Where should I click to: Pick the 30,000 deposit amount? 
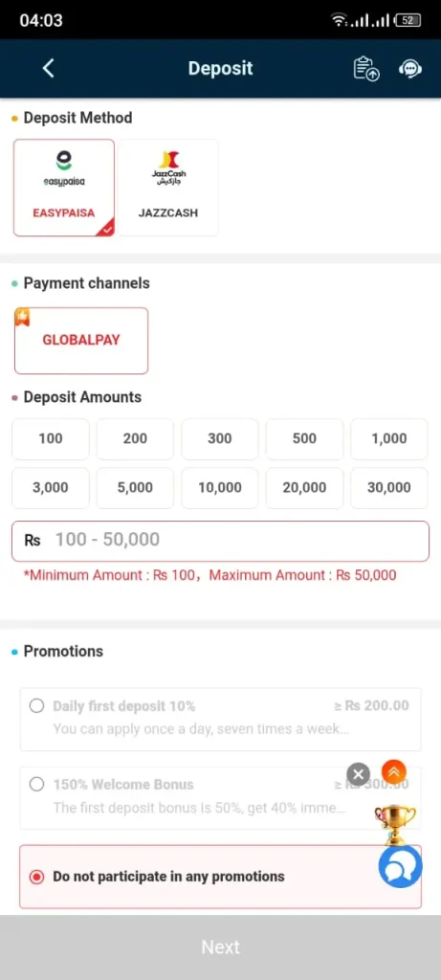click(389, 487)
